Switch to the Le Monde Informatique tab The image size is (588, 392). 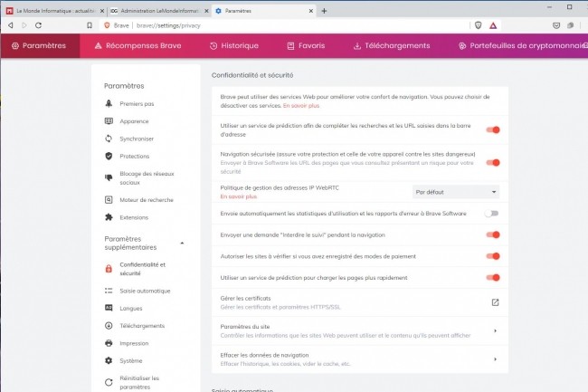pyautogui.click(x=55, y=11)
